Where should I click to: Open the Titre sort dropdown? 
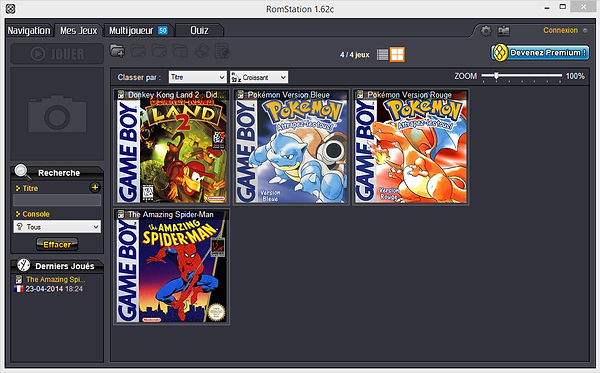pos(197,77)
